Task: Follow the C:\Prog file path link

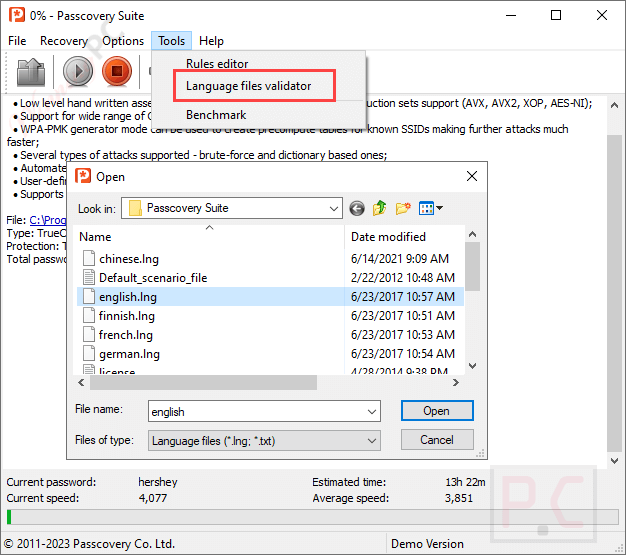Action: point(48,220)
